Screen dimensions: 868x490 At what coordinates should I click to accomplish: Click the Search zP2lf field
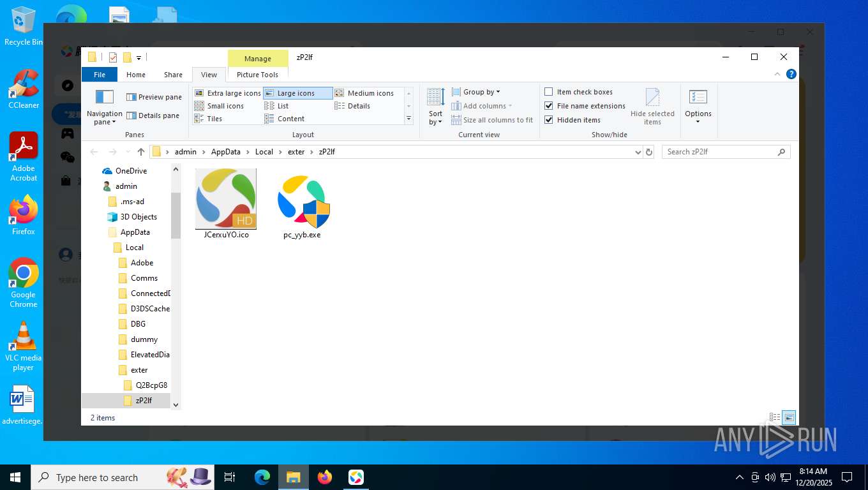(726, 152)
